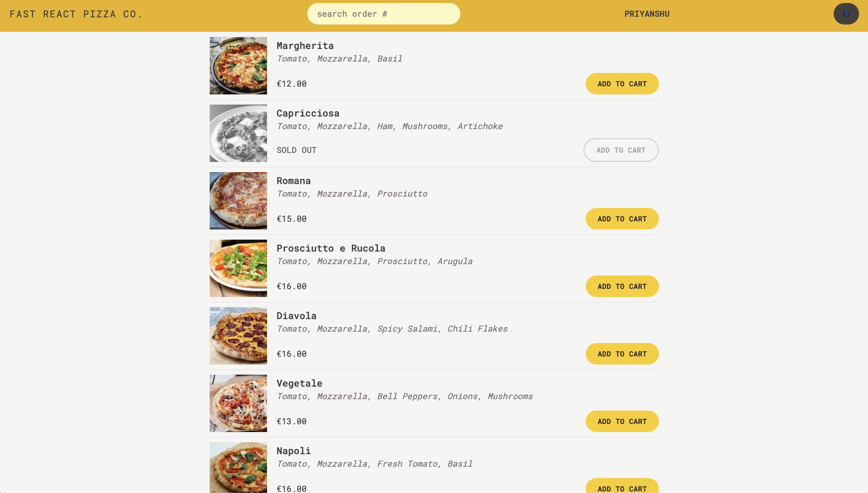Viewport: 868px width, 493px height.
Task: Click the greyed-out Capricciosa pizza image
Action: click(x=238, y=133)
